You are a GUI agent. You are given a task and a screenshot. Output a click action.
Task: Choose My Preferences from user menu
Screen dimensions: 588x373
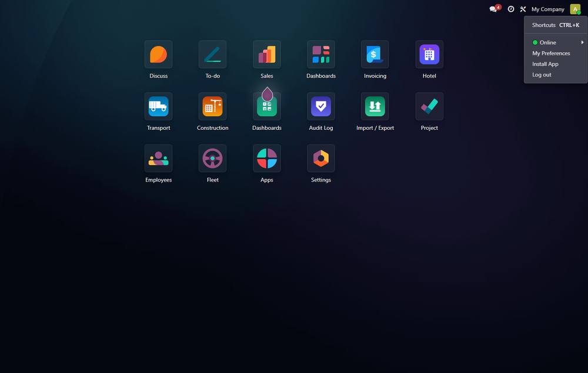(x=556, y=53)
